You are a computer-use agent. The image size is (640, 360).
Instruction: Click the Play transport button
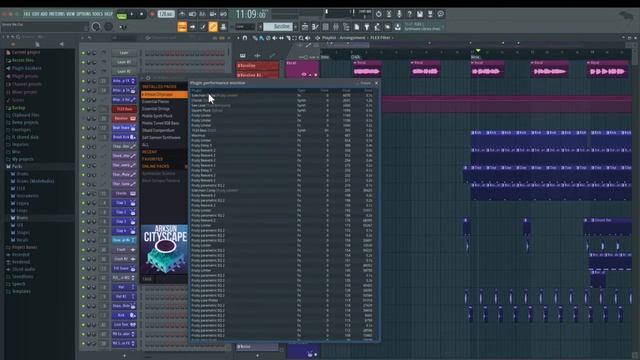coord(132,14)
